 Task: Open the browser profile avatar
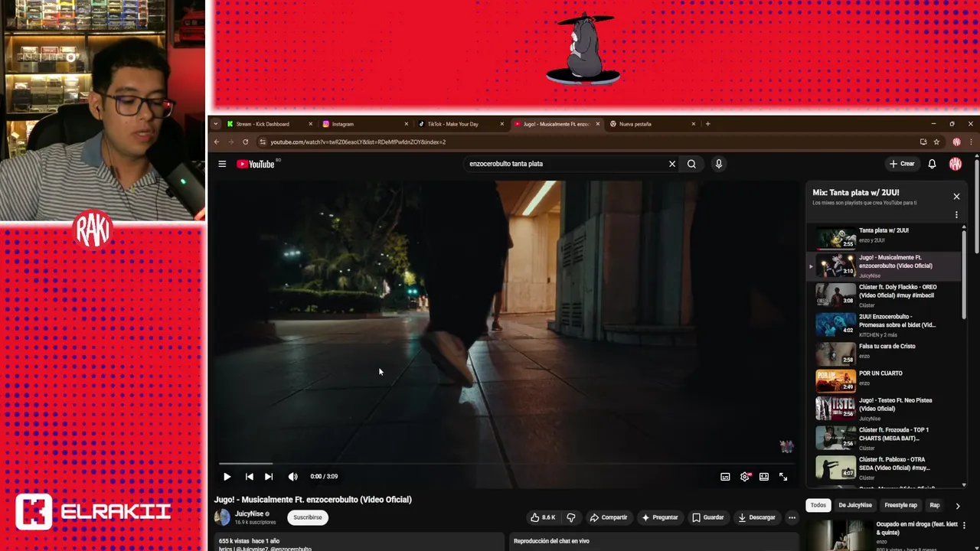[x=956, y=142]
